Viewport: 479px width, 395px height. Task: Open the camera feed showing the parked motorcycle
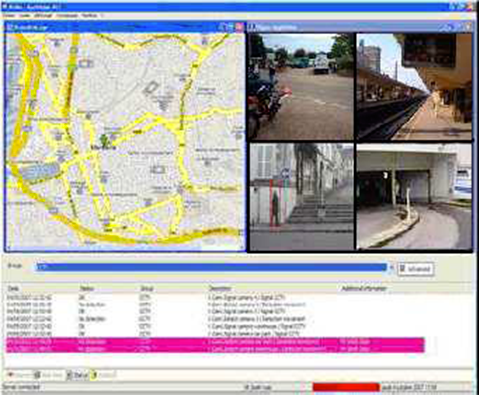pos(301,86)
